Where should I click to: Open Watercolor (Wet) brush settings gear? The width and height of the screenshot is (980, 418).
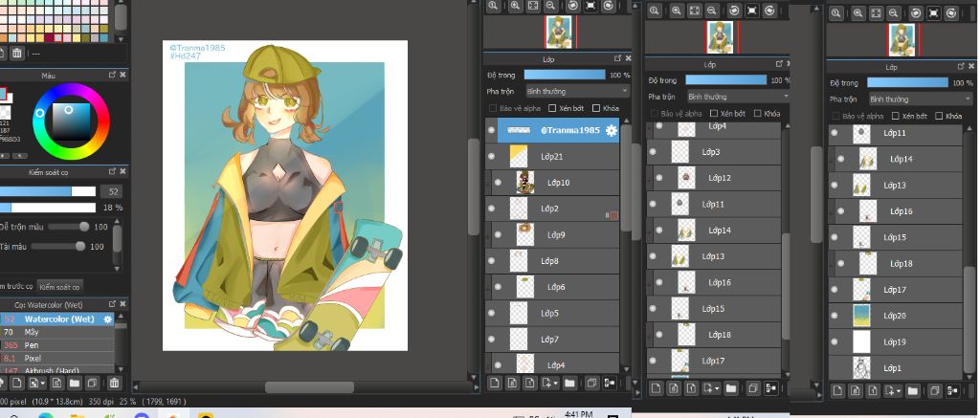pyautogui.click(x=107, y=319)
